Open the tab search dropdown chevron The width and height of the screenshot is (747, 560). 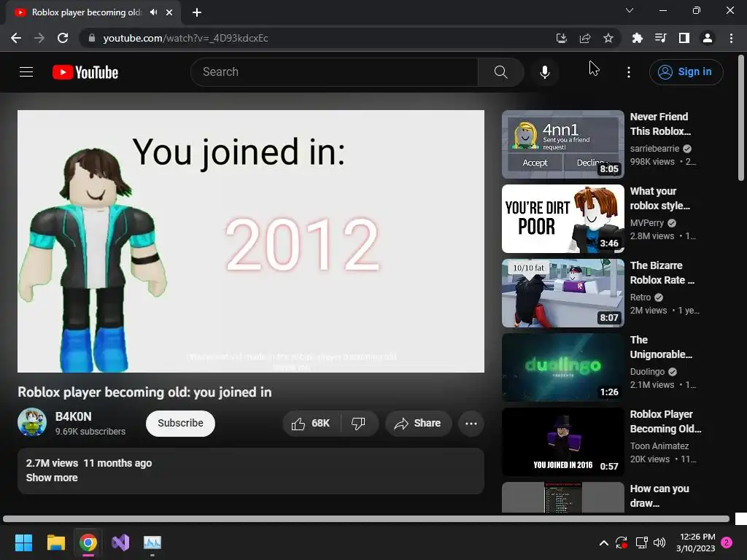click(630, 10)
